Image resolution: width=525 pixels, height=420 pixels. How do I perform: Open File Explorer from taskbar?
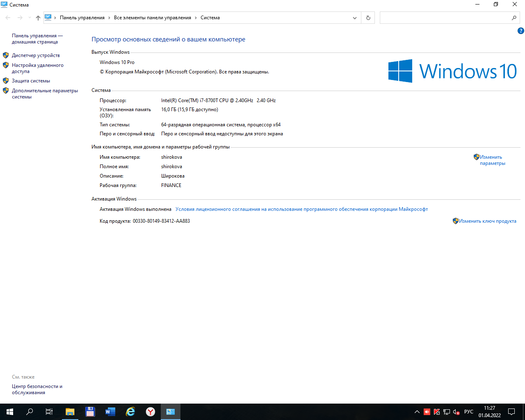click(70, 412)
